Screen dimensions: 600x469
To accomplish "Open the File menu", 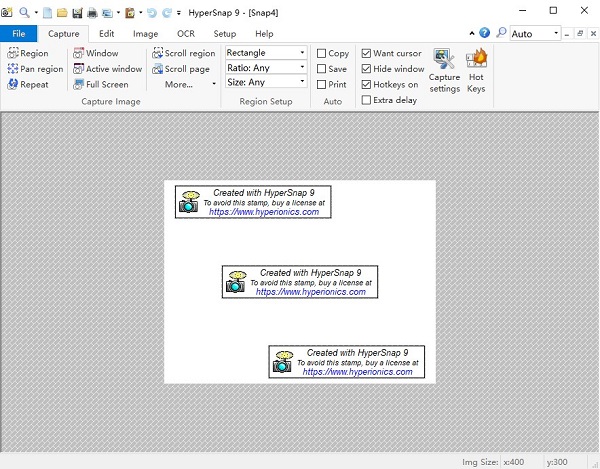I will (18, 34).
